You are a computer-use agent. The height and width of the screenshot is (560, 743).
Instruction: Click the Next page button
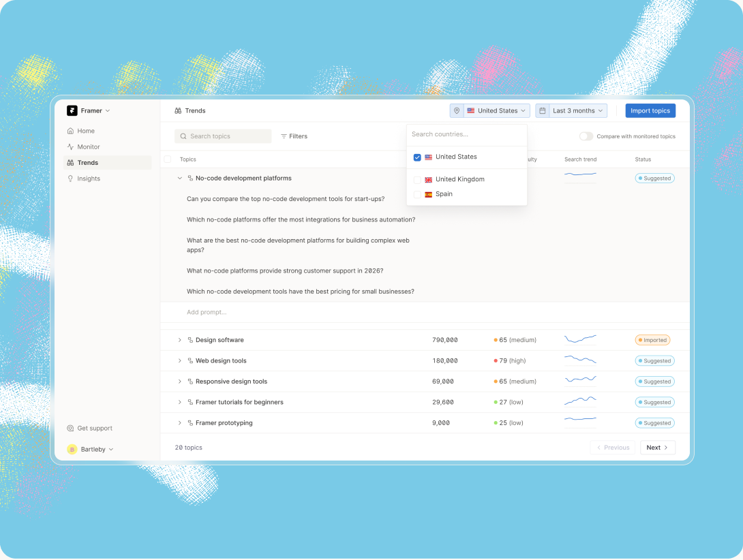(657, 448)
